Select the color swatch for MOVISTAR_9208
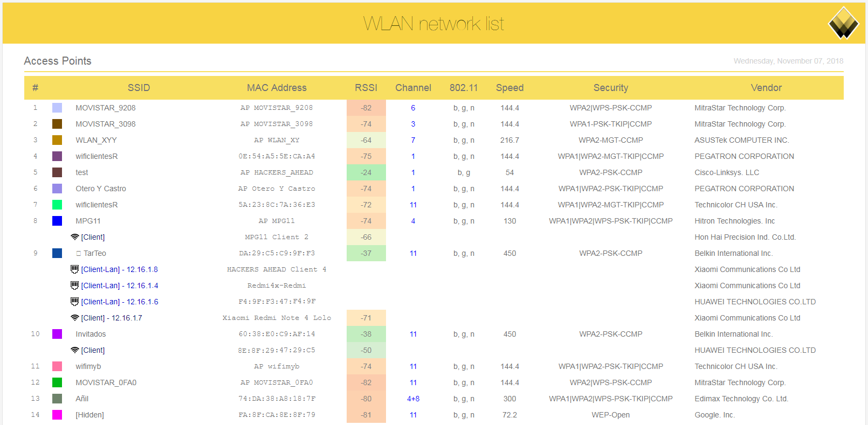This screenshot has height=425, width=868. point(57,108)
